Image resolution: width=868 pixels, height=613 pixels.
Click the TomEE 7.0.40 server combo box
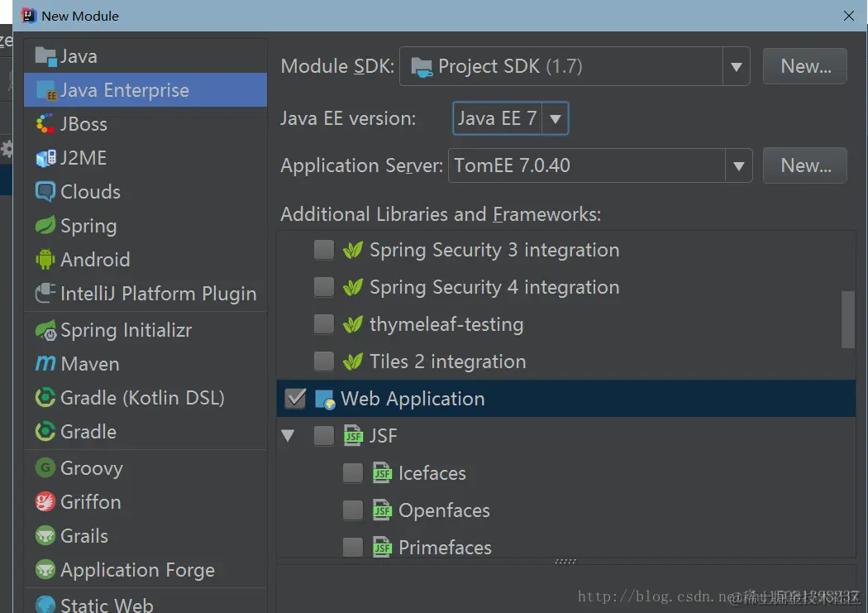click(x=600, y=165)
